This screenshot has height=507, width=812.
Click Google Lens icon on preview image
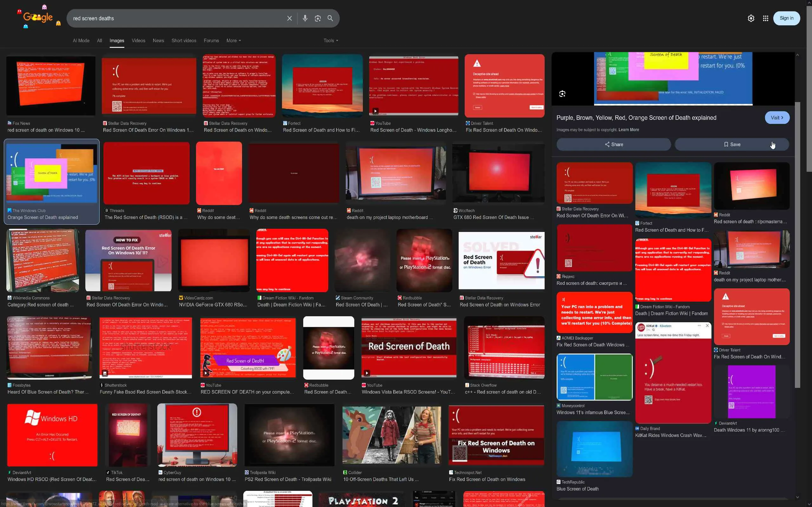click(562, 94)
